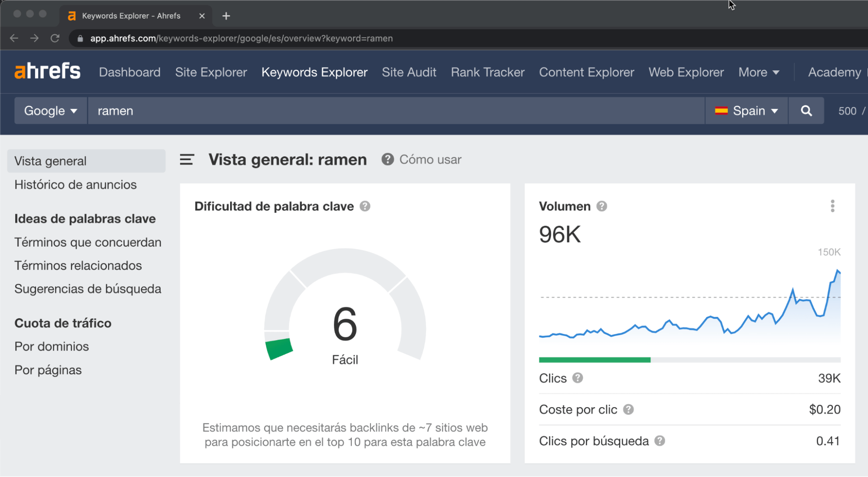Click help icon next to Dificultad de palabra clave
Viewport: 868px width, 477px height.
[x=366, y=206]
